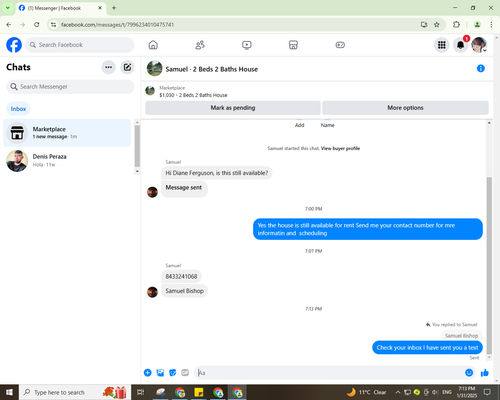500x400 pixels.
Task: Click the Samuel Bishop message bubble
Action: (x=185, y=291)
